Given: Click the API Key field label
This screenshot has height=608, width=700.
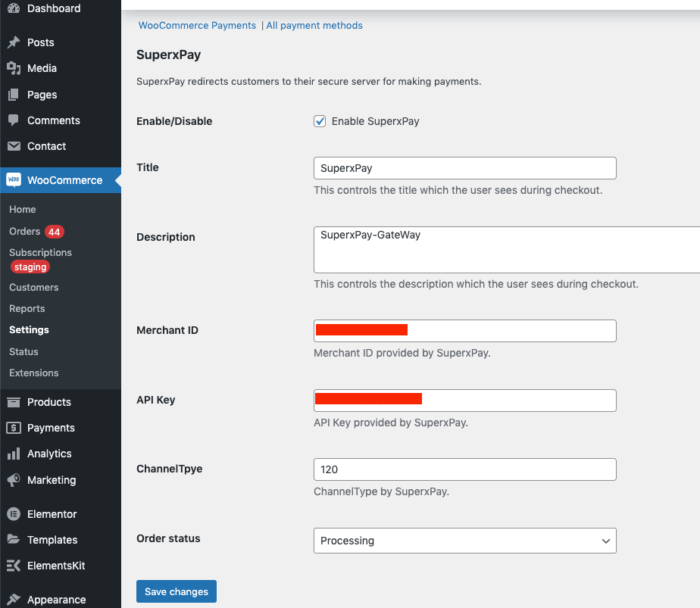Looking at the screenshot, I should pos(156,400).
